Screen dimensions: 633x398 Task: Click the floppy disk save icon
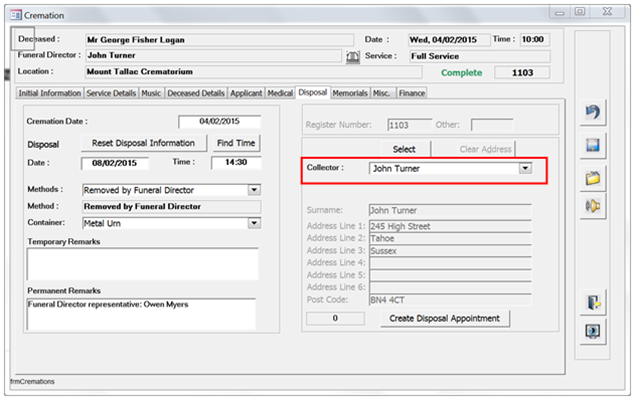593,145
